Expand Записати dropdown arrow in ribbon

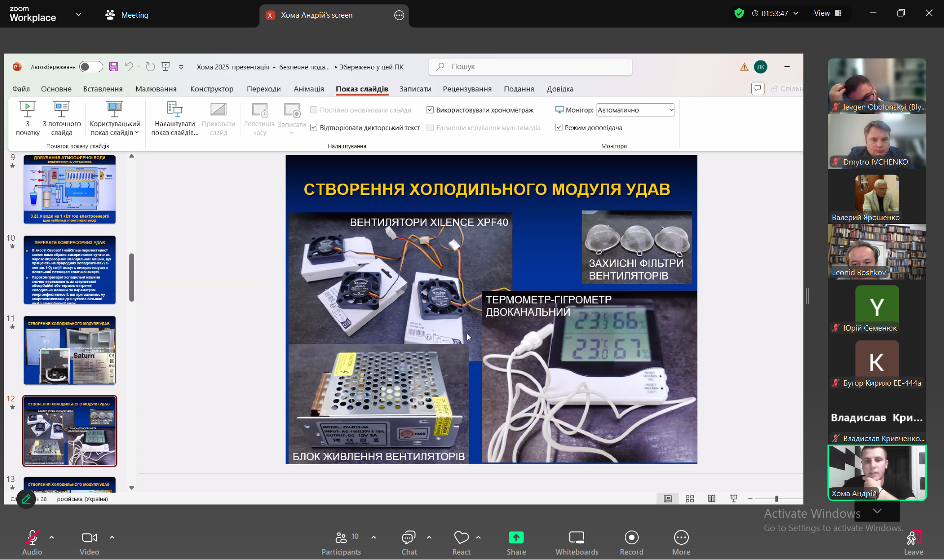point(292,133)
